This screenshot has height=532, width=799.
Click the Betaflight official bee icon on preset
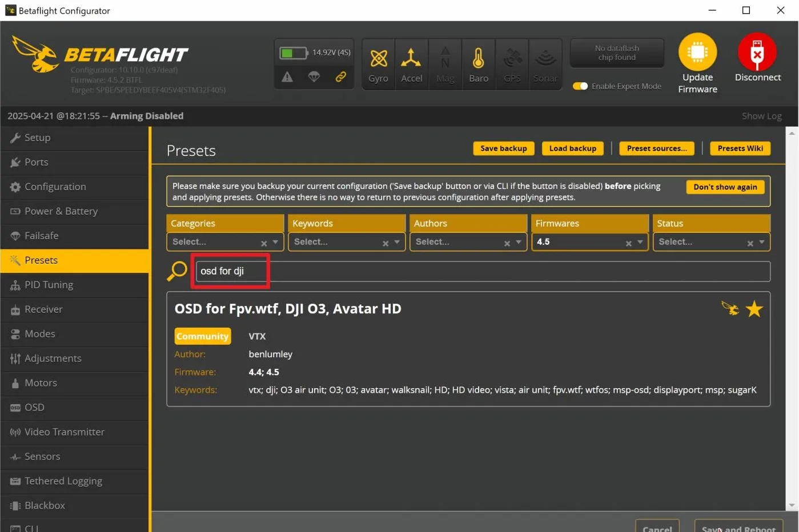click(730, 308)
